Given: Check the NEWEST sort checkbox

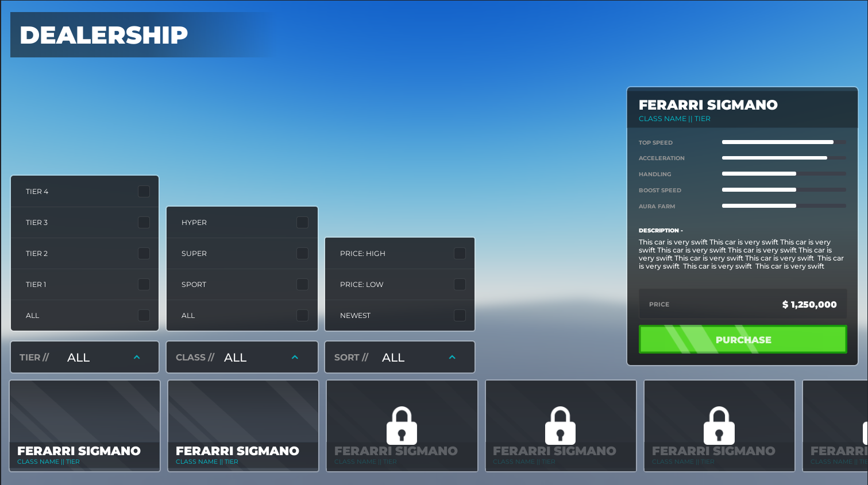Looking at the screenshot, I should (x=460, y=315).
